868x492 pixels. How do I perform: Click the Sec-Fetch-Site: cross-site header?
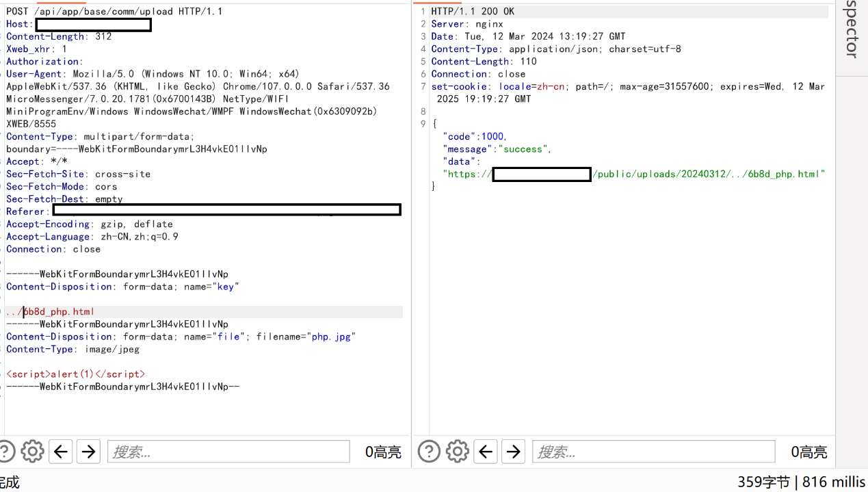[x=79, y=174]
